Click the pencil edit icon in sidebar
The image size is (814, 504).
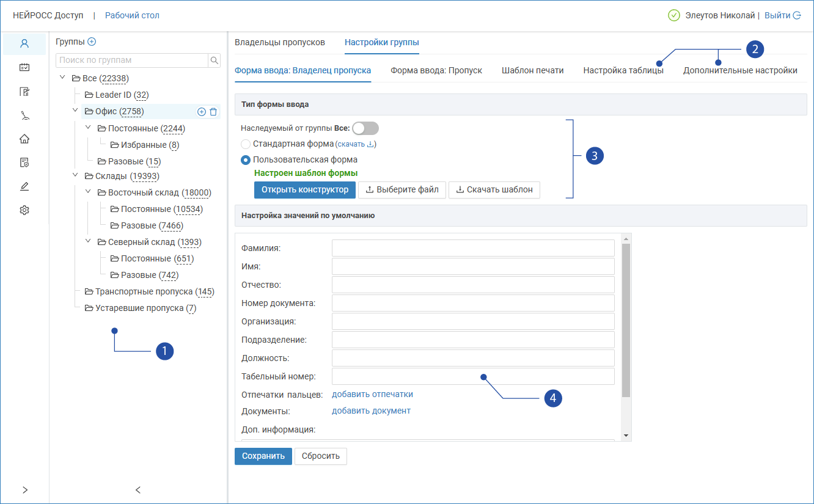(x=24, y=186)
